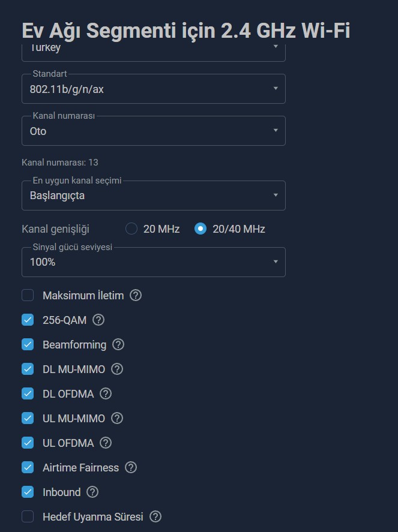Uncheck the Beamforming checkbox
The width and height of the screenshot is (398, 532).
pos(28,344)
